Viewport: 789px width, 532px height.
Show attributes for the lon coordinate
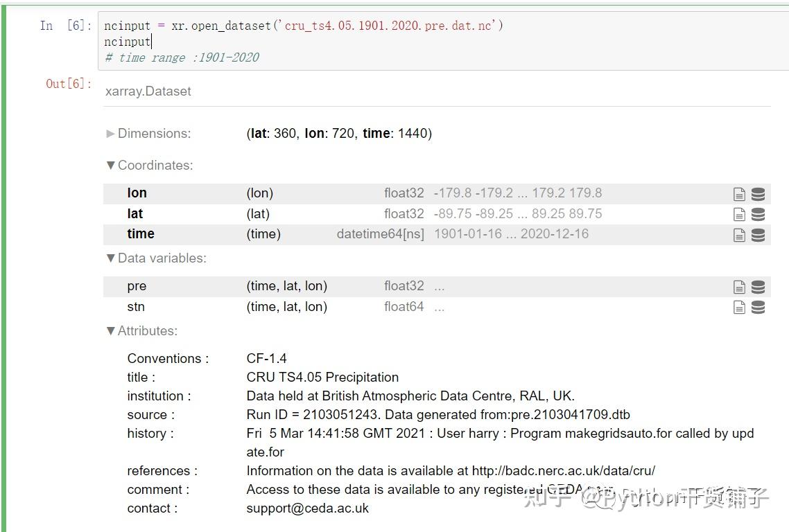tap(739, 193)
